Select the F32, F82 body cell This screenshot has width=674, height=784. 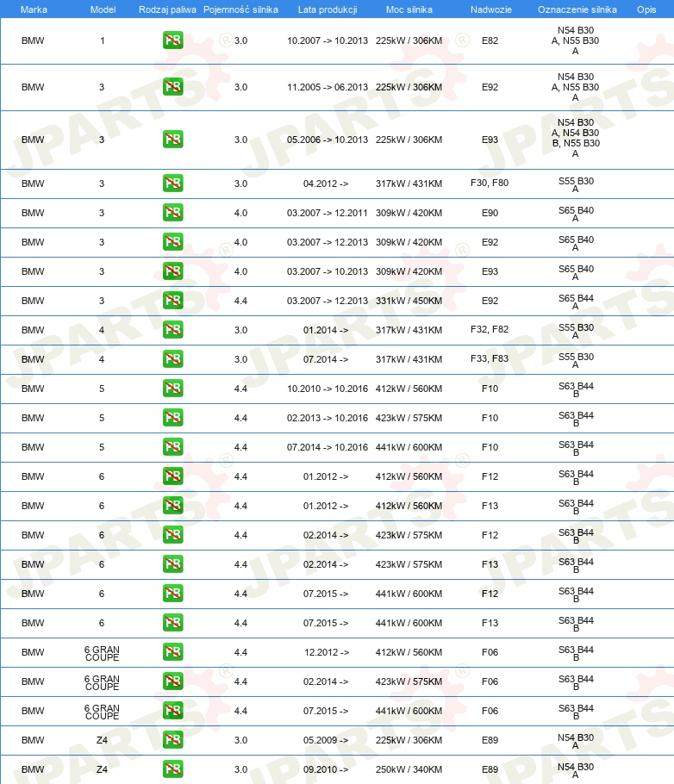(490, 329)
